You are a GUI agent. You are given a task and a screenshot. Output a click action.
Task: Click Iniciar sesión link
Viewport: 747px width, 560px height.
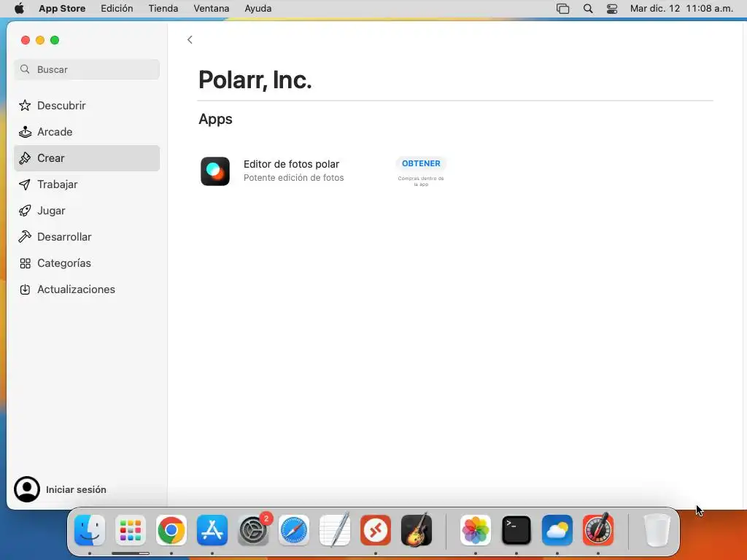(x=76, y=489)
